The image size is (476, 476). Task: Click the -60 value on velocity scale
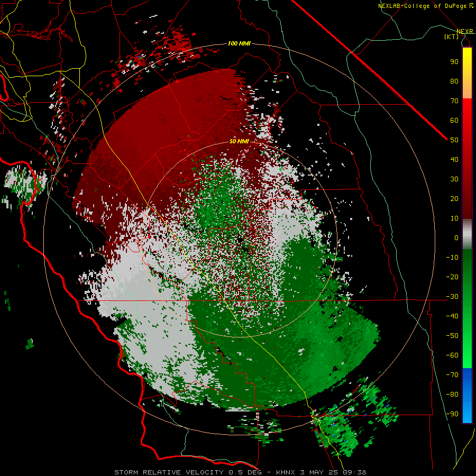[452, 355]
